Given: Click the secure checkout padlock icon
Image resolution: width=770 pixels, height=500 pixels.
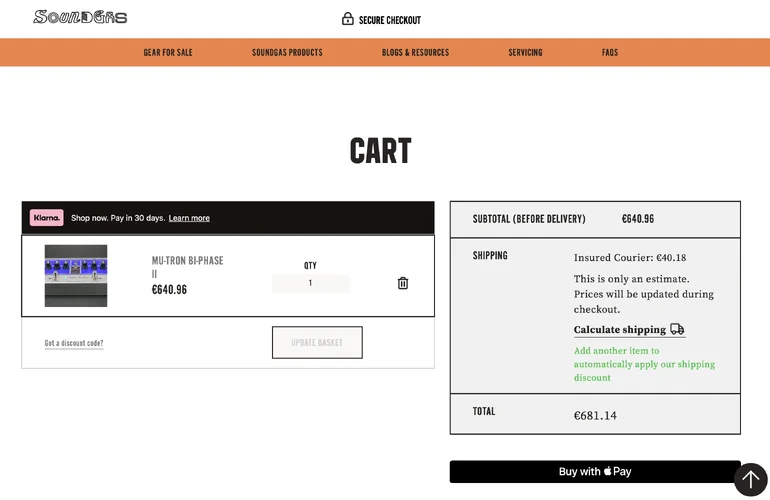Looking at the screenshot, I should click(x=348, y=19).
